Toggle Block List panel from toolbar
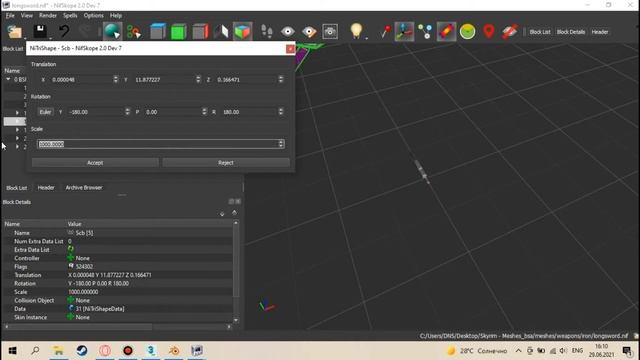The width and height of the screenshot is (640, 360). (x=540, y=32)
